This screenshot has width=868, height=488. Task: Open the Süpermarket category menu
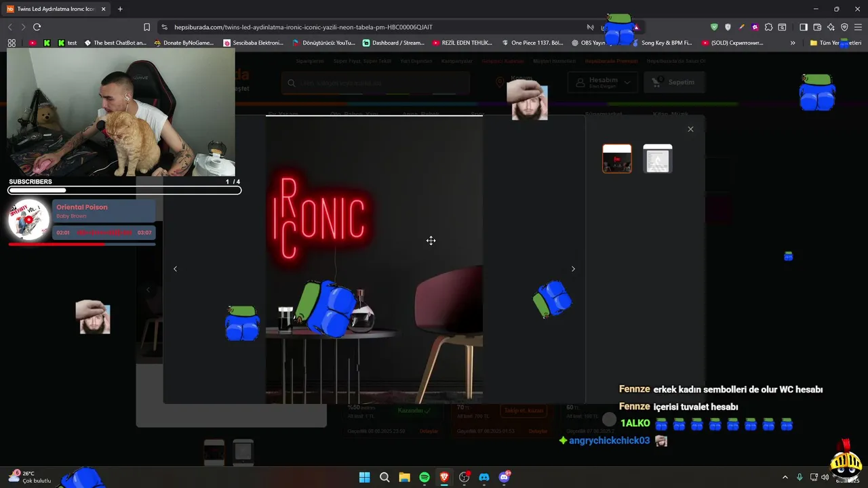click(x=603, y=115)
